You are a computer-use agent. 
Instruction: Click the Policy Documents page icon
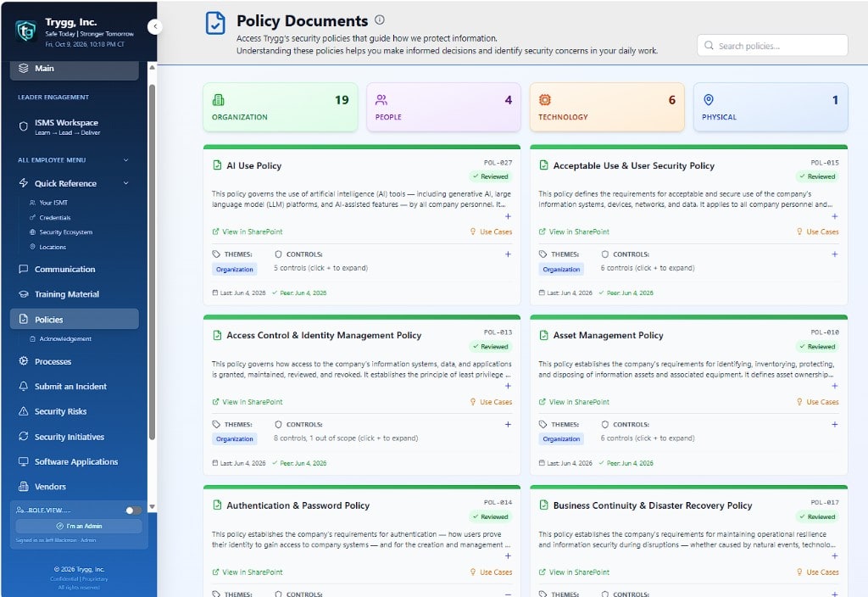coord(215,23)
